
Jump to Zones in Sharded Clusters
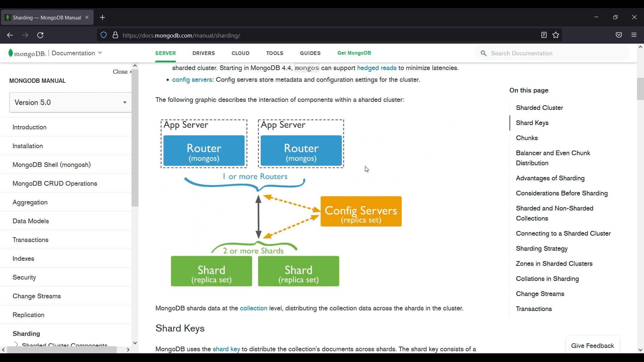click(554, 263)
